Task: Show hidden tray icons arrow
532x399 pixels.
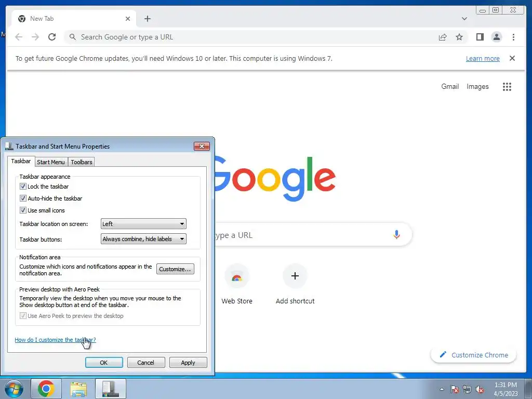Action: click(442, 389)
